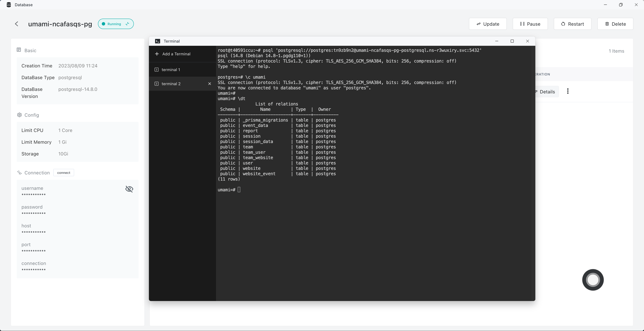Screen dimensions: 644x331
Task: Click the masked password value
Action: coord(34,214)
